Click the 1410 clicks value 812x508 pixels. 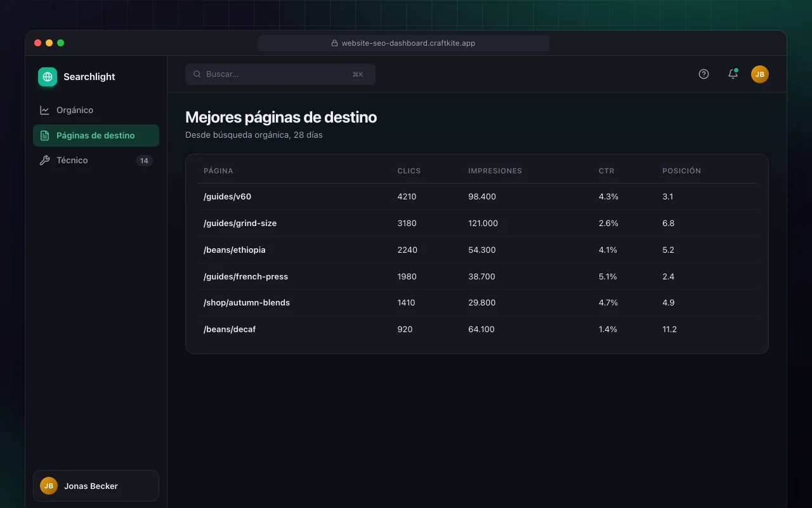[x=406, y=303]
